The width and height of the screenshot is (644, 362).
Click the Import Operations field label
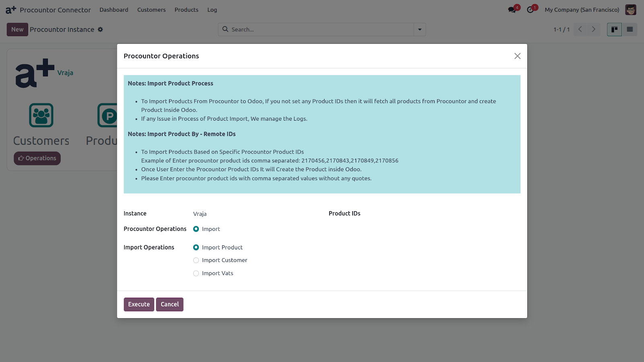click(x=149, y=247)
